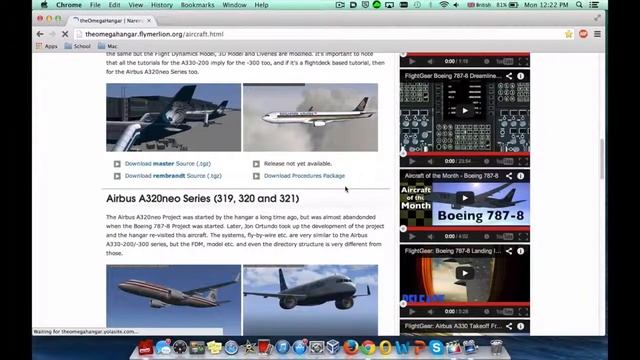Click the Dreamliner video's red progress bar
Viewport: 640px width, 360px height.
coord(465,154)
